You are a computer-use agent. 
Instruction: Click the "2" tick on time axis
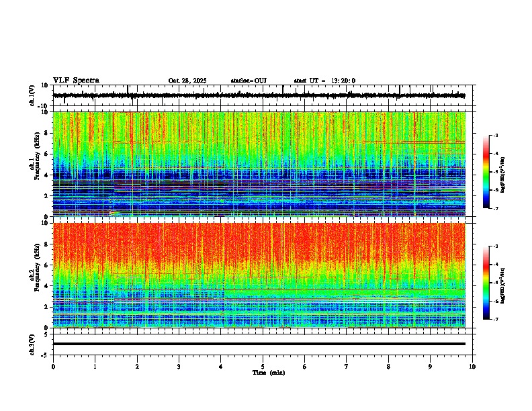[x=137, y=367]
